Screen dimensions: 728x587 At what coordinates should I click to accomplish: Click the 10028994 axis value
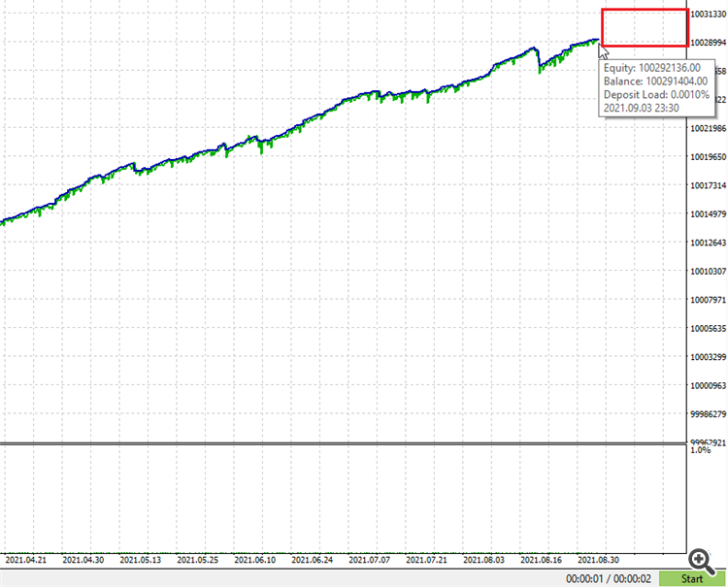pos(708,43)
